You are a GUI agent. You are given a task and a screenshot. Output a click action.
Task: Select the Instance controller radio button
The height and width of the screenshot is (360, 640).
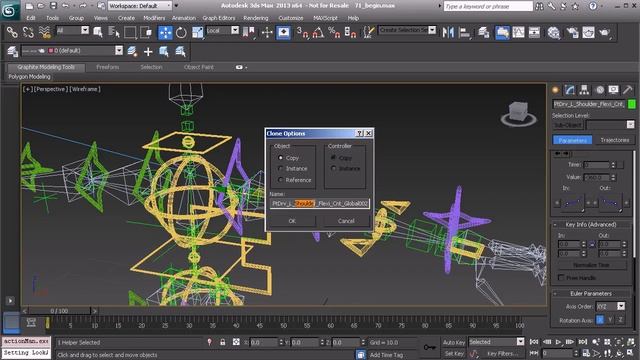coord(333,169)
